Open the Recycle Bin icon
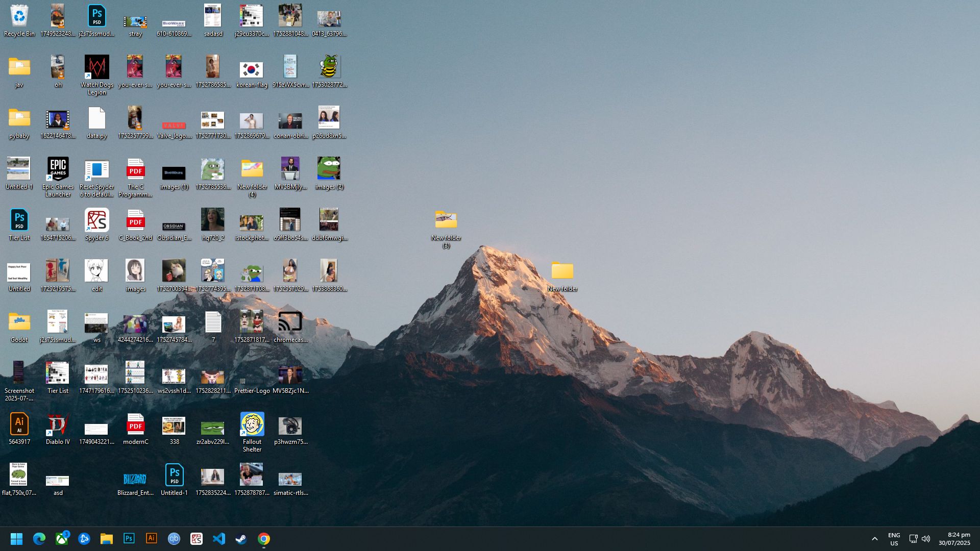The width and height of the screenshot is (980, 551). [x=19, y=21]
